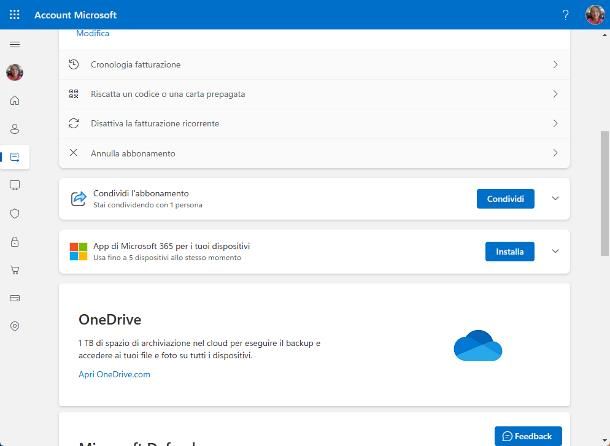
Task: Click the QR code redeem icon
Action: click(x=74, y=94)
